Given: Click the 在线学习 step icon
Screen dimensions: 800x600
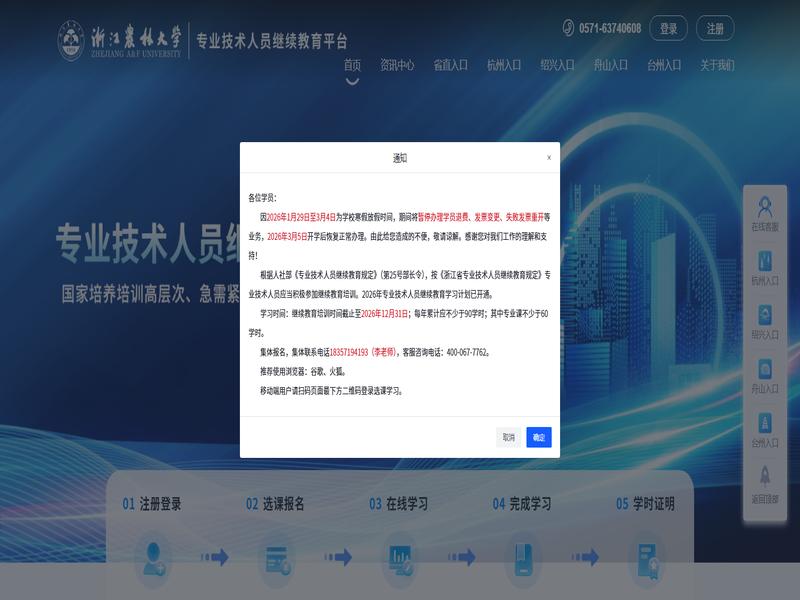Looking at the screenshot, I should pyautogui.click(x=400, y=554).
